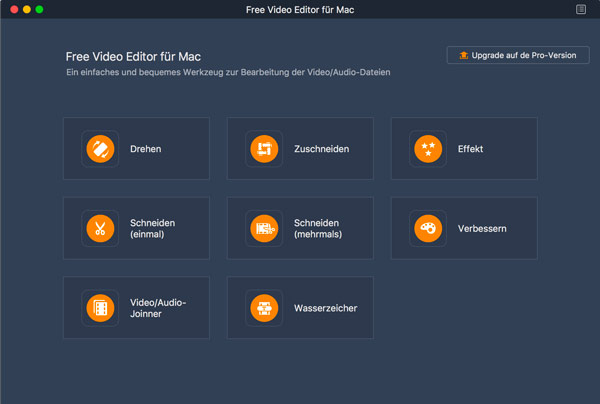Click the Video/Audio-Joiner filmstrip icon
The height and width of the screenshot is (404, 600).
[100, 308]
